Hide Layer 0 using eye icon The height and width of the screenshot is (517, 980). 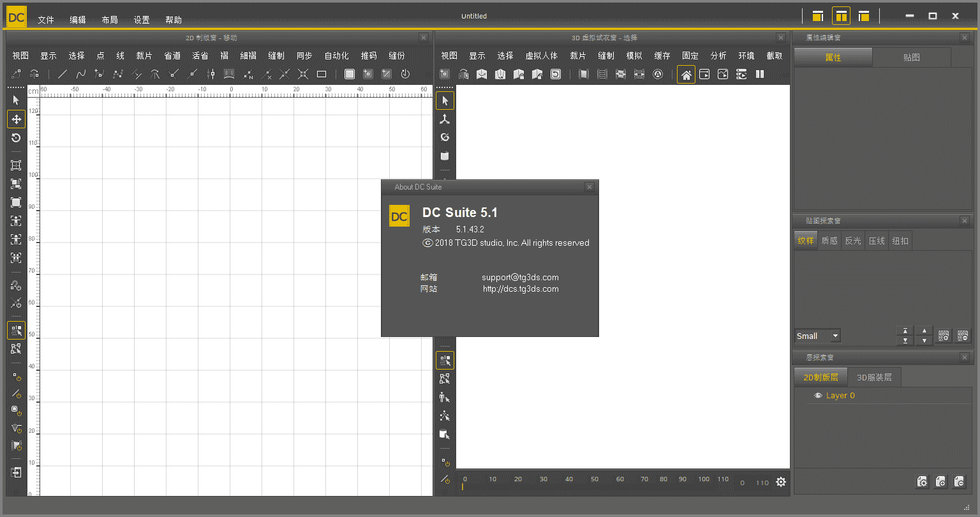[x=818, y=396]
